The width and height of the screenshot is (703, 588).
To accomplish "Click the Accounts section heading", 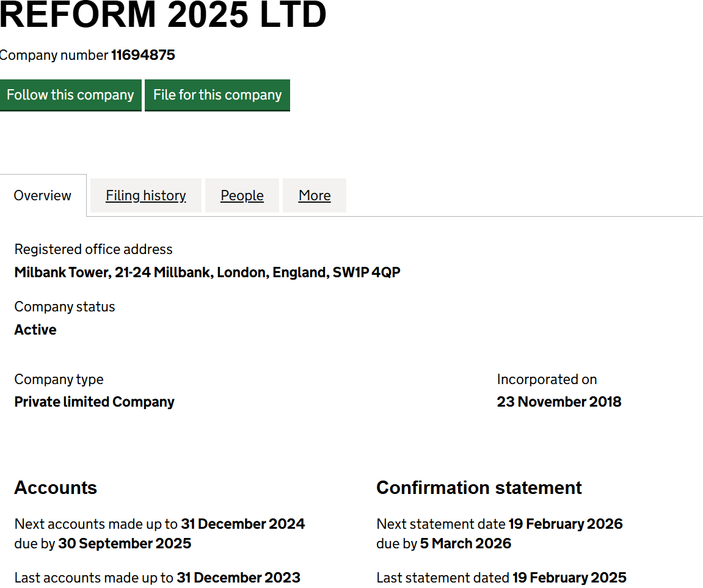I will [56, 488].
